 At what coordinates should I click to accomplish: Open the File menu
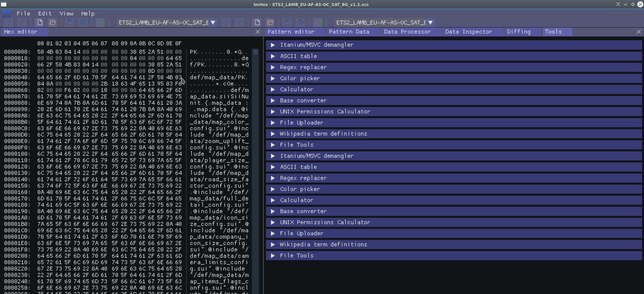(23, 13)
